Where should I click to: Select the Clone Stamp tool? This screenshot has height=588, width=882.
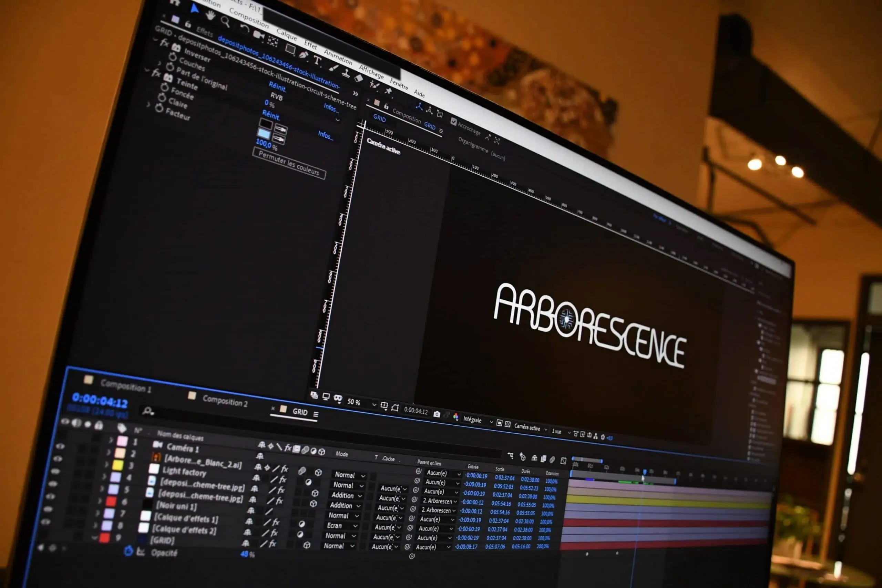(345, 73)
